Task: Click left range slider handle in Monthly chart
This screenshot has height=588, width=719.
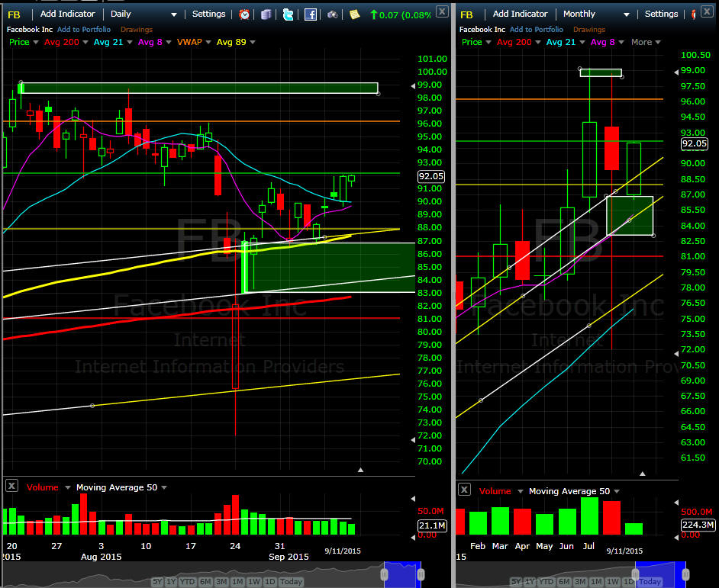Action: click(635, 574)
